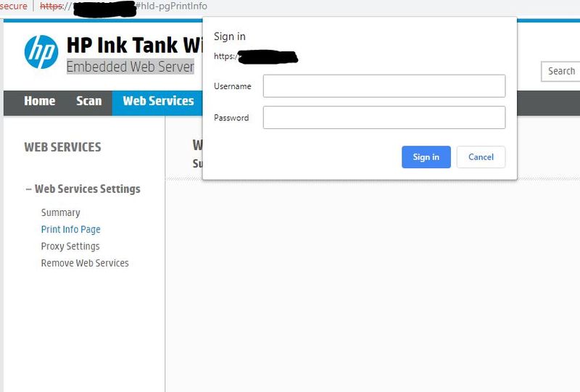Screen dimensions: 580x392
Task: Cancel the sign in dialog
Action: (x=481, y=157)
